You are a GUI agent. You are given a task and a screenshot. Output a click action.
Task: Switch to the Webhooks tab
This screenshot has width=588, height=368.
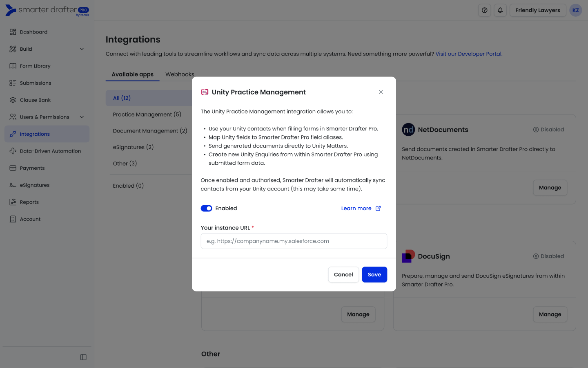pos(180,74)
